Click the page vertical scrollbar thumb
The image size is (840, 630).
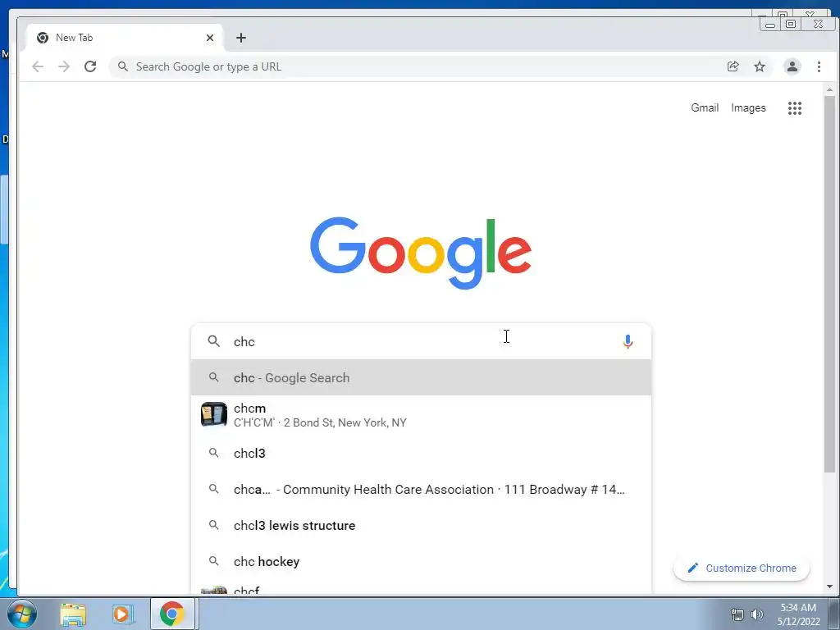coord(829,284)
